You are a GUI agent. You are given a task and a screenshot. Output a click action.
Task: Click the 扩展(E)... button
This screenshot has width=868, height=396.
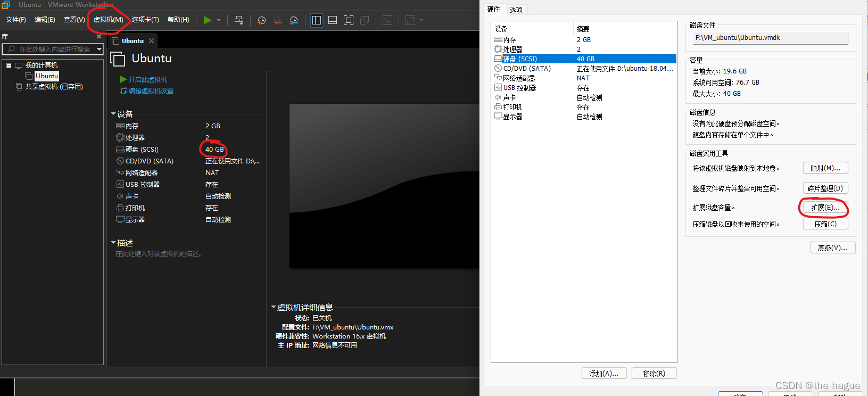pyautogui.click(x=825, y=208)
